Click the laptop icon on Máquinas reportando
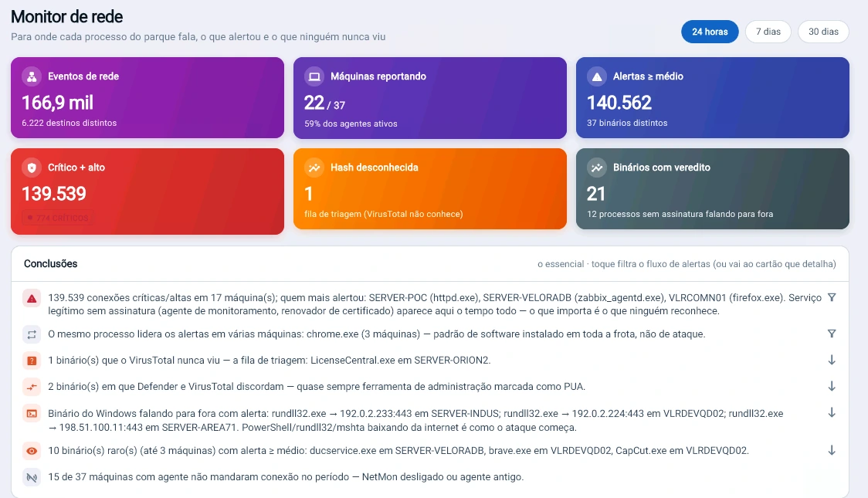The width and height of the screenshot is (868, 498). point(314,76)
